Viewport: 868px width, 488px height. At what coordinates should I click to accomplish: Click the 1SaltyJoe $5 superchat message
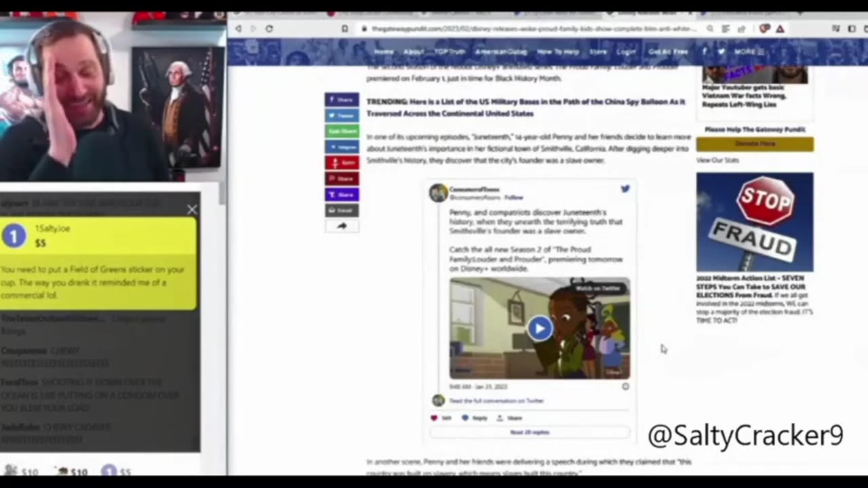[99, 263]
